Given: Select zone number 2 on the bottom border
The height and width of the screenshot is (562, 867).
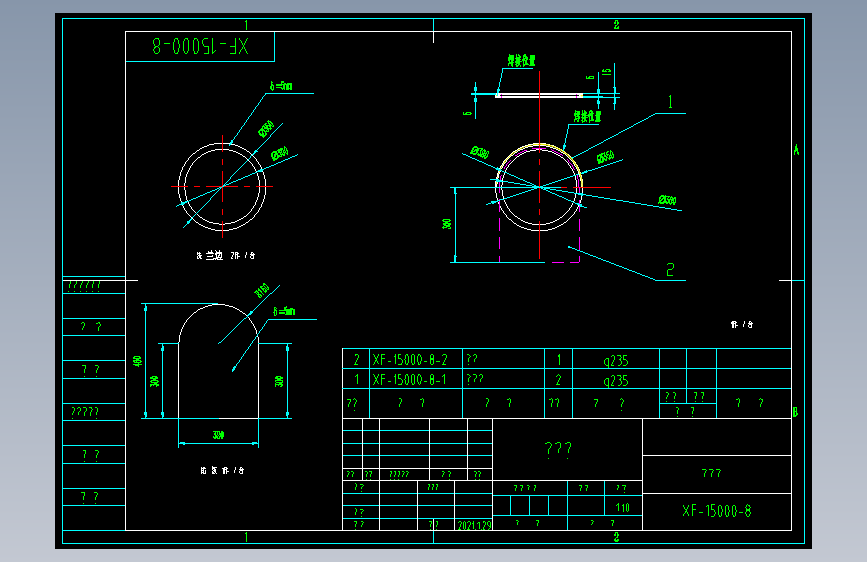Looking at the screenshot, I should click(617, 537).
